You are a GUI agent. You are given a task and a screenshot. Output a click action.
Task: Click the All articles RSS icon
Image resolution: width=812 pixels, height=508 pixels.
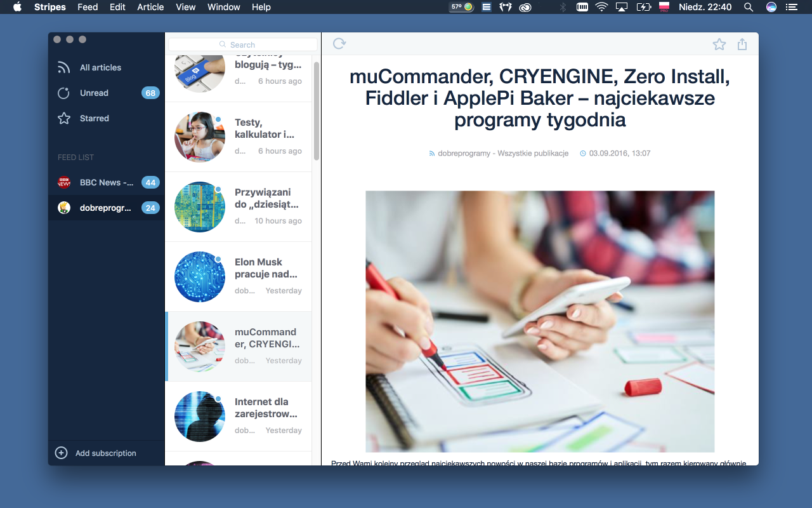(63, 67)
